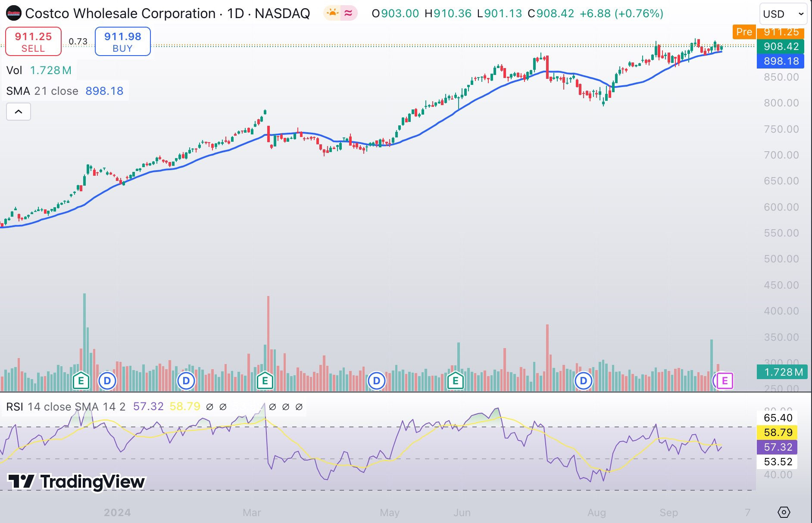This screenshot has height=523, width=812.
Task: Select the SMA 21 close indicator legend
Action: (42, 91)
